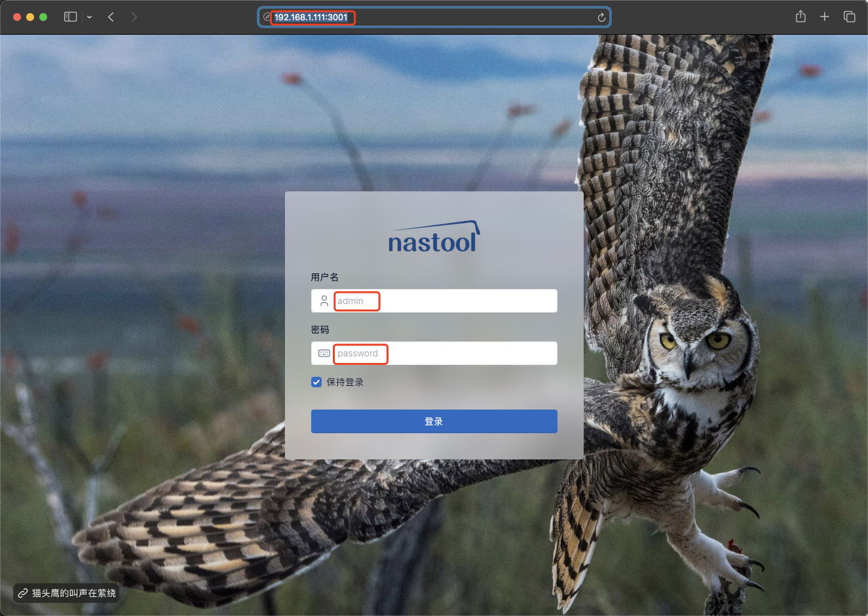Click the site info icon in address bar
Viewport: 868px width, 616px height.
pos(267,17)
